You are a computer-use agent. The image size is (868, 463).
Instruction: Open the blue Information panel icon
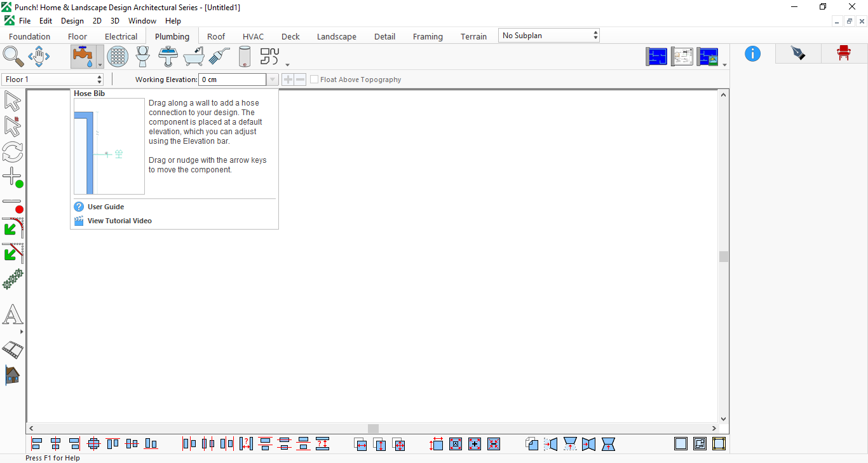click(x=752, y=53)
